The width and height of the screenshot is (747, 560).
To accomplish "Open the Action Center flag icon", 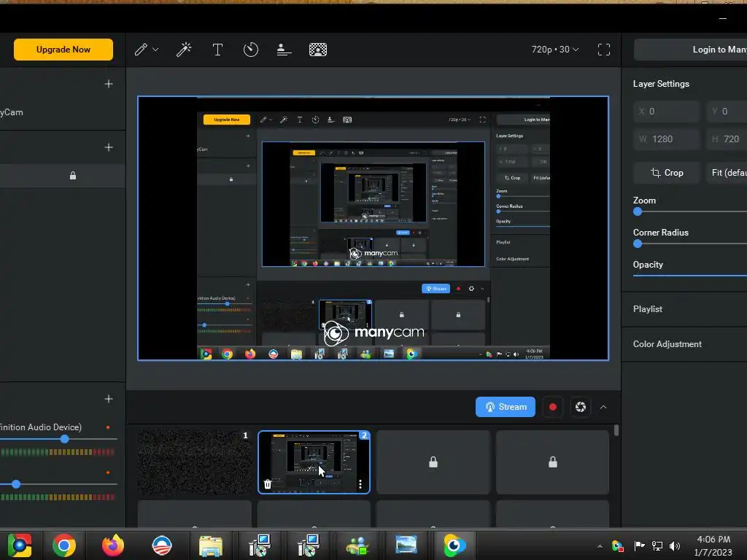I will 639,546.
